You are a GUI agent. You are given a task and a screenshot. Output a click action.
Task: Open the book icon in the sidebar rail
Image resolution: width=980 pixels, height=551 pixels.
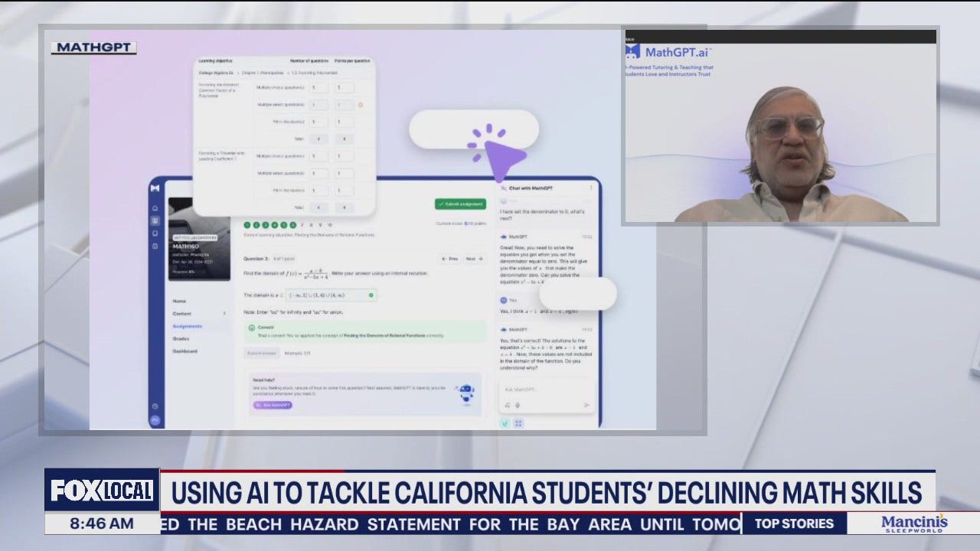155,220
